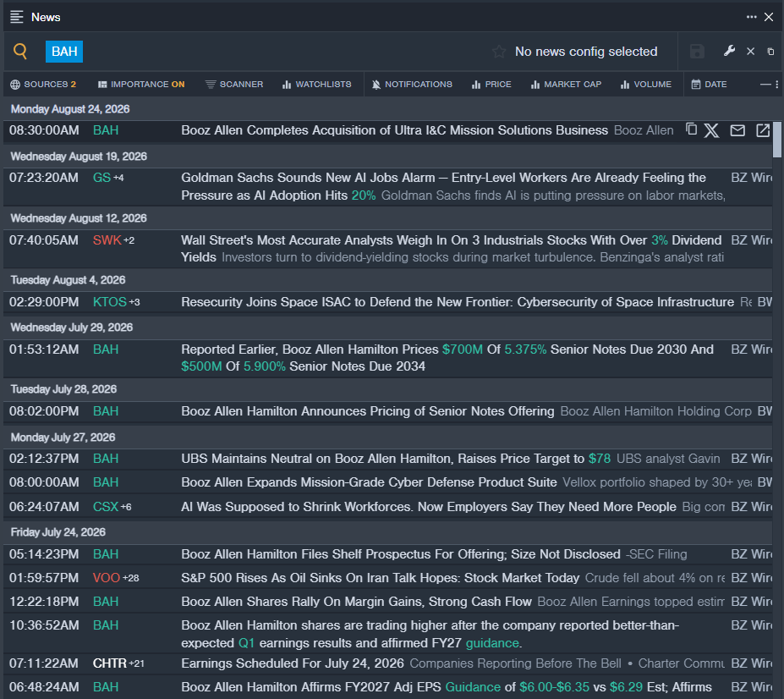Click the +21 tickers badge beside CHTR

point(136,663)
